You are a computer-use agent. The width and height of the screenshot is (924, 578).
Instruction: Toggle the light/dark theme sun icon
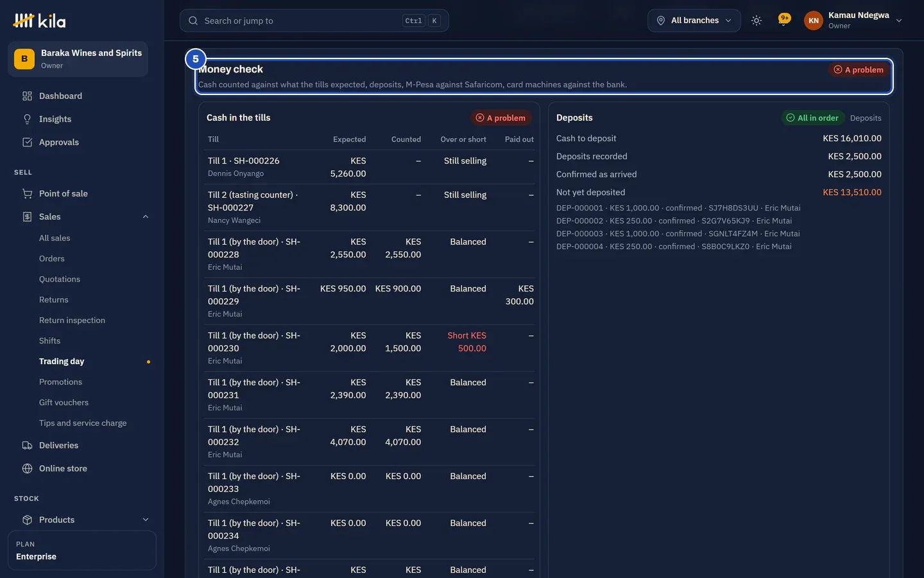[757, 21]
